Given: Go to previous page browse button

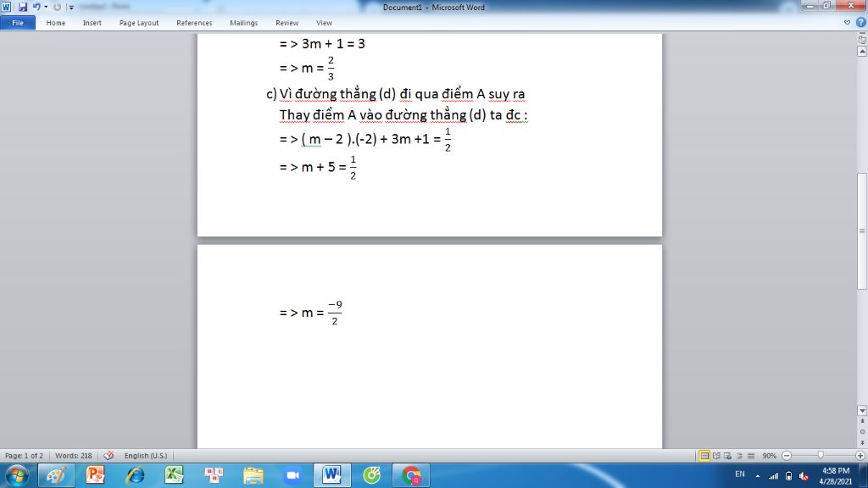Looking at the screenshot, I should (862, 422).
